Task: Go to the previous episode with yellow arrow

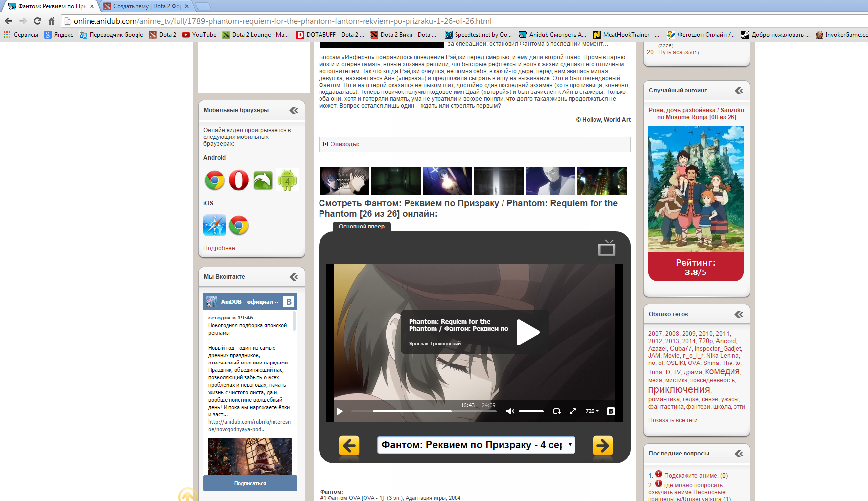Action: tap(349, 446)
